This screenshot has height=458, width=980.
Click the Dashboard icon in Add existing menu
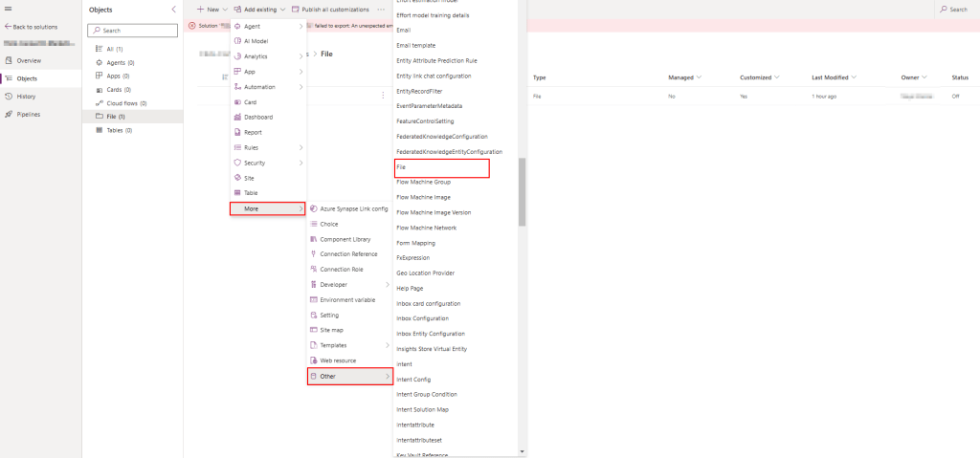[x=235, y=118]
